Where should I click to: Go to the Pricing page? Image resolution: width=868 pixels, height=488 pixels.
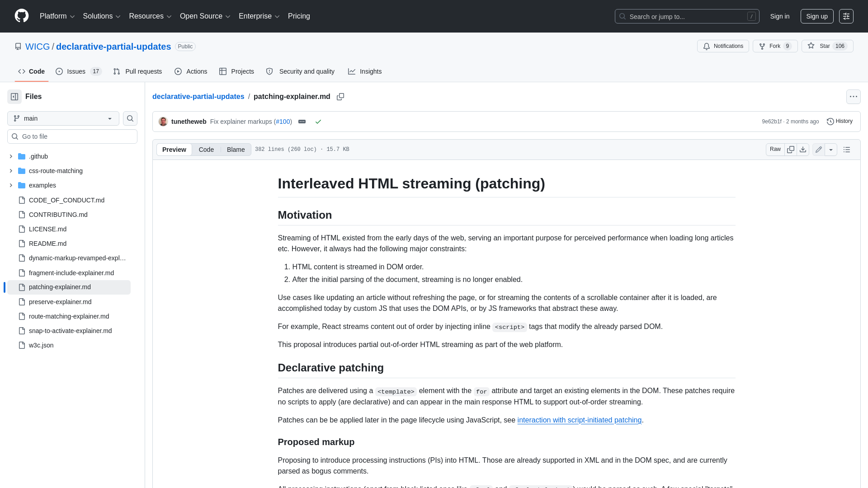(299, 16)
